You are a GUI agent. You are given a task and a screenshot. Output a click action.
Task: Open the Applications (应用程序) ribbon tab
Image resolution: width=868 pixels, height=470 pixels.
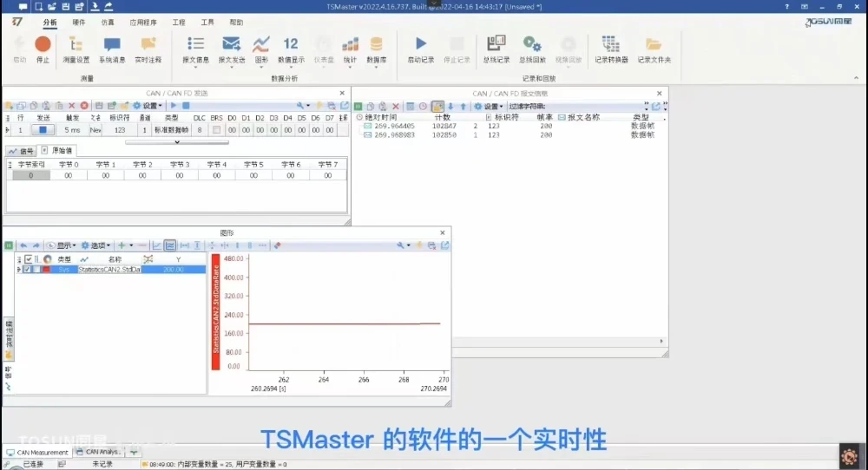(x=143, y=23)
